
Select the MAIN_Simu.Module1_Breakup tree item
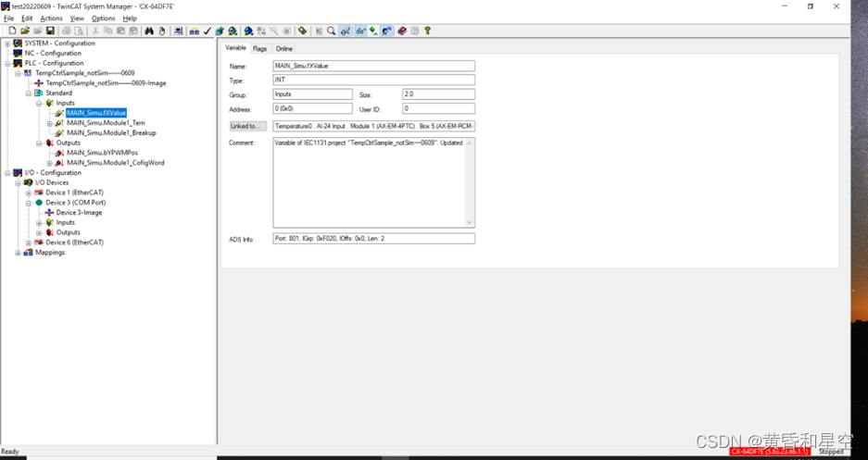click(111, 132)
